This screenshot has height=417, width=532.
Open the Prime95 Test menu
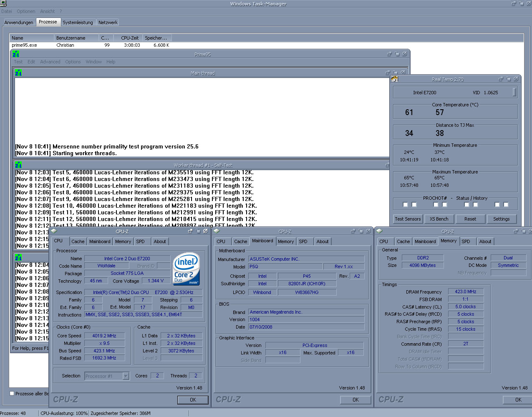18,62
